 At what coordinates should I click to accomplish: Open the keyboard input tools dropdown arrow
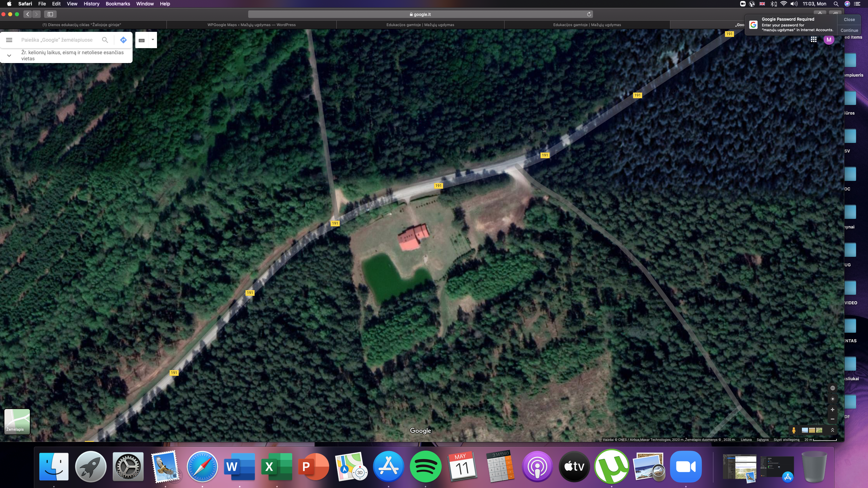(153, 40)
